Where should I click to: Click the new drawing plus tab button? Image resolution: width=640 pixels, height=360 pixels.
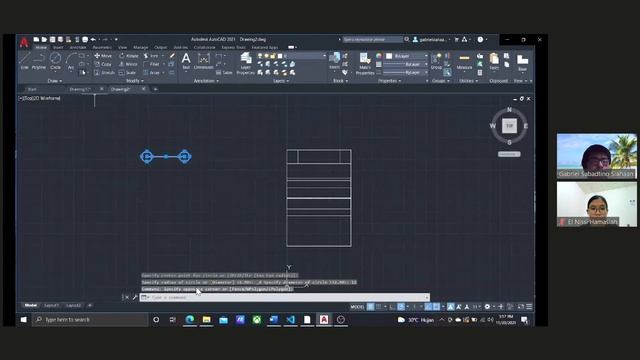pyautogui.click(x=155, y=89)
